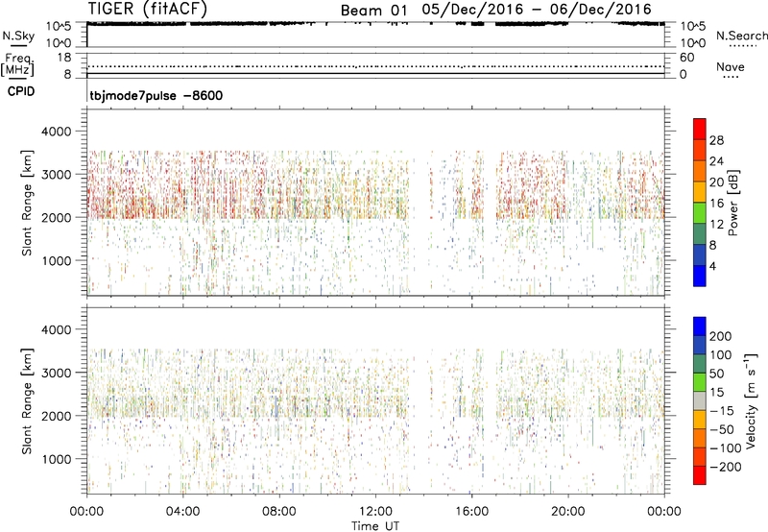Click the dotted line sample under N.Search
Screen dimensions: 768x532
(743, 46)
